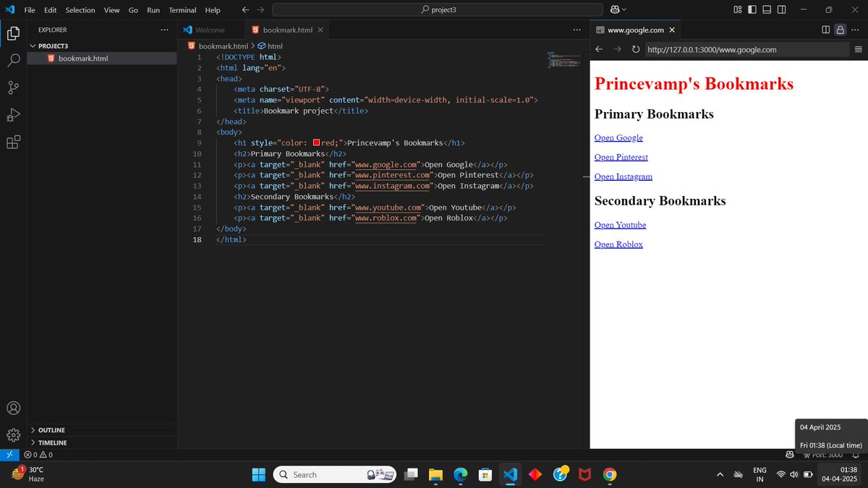
Task: Show hidden system tray icons
Action: 720,474
